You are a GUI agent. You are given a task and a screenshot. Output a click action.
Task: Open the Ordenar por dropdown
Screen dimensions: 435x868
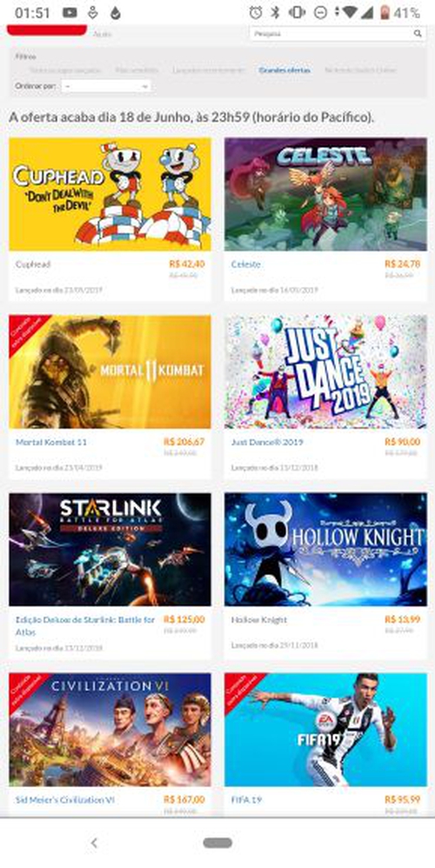point(106,86)
